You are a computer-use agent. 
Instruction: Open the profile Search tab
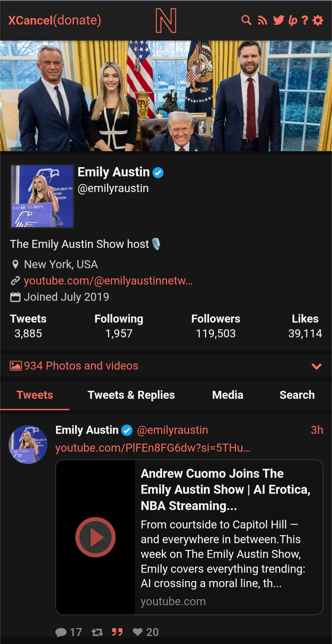pyautogui.click(x=297, y=395)
